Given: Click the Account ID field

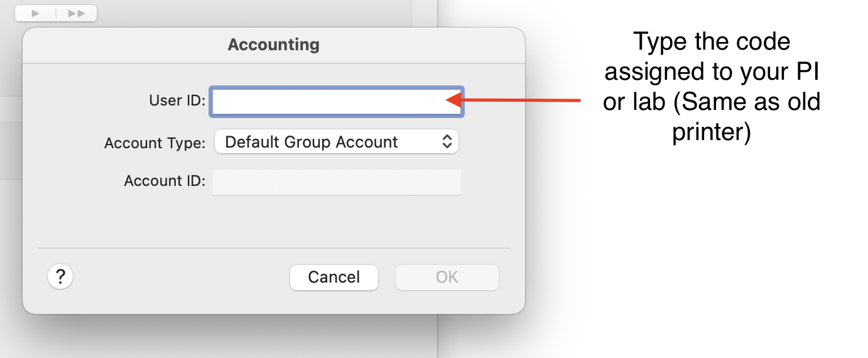Looking at the screenshot, I should (336, 182).
